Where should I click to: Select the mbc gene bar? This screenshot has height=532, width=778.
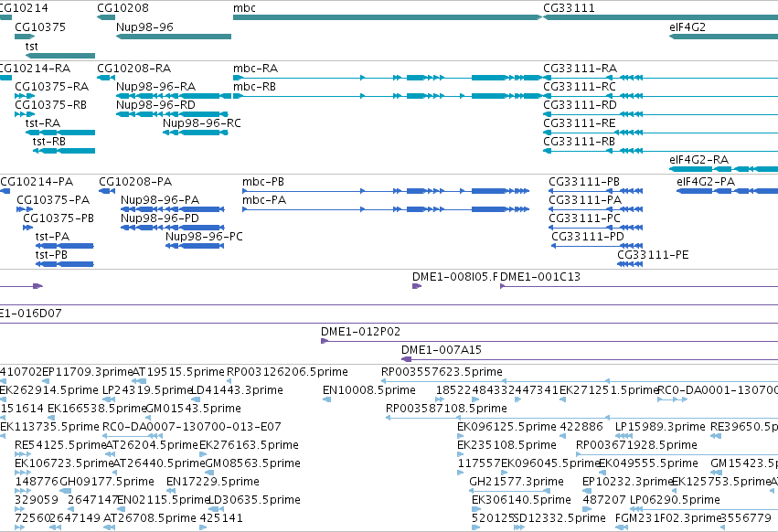(387, 17)
